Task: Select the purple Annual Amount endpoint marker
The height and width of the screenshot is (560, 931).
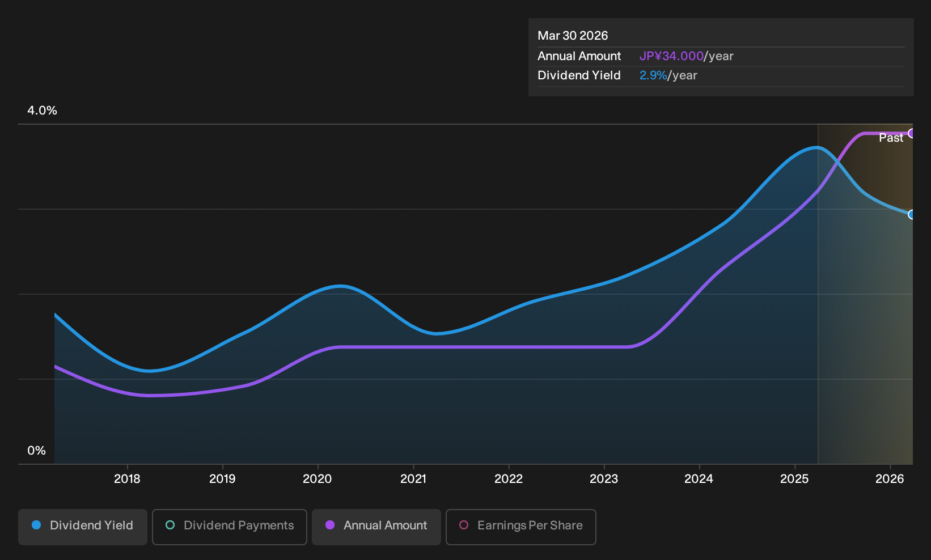Action: coord(912,133)
